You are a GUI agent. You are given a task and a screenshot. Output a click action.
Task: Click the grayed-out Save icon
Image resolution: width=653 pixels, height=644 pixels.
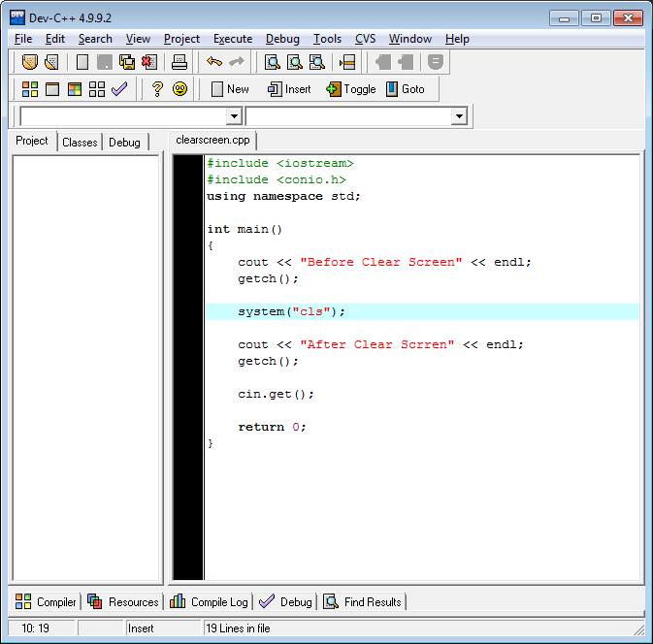point(105,62)
